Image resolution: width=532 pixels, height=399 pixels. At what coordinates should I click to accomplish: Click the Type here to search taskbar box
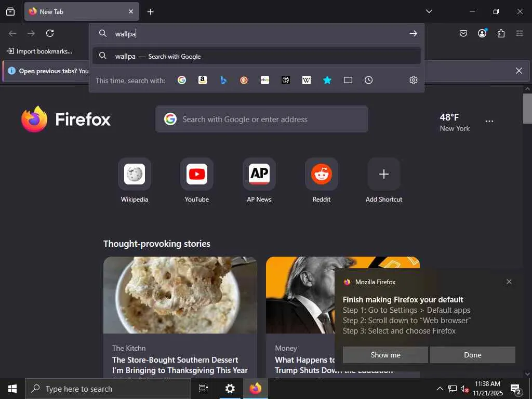[108, 389]
